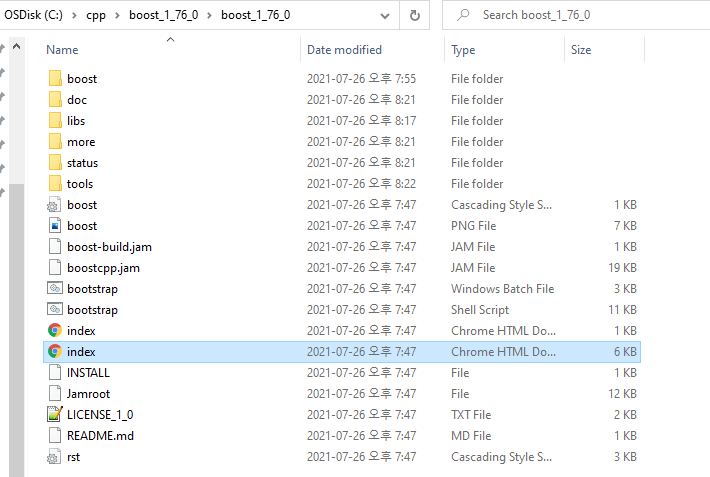
Task: Click the LICENSE_1_0 text file icon
Action: [55, 414]
